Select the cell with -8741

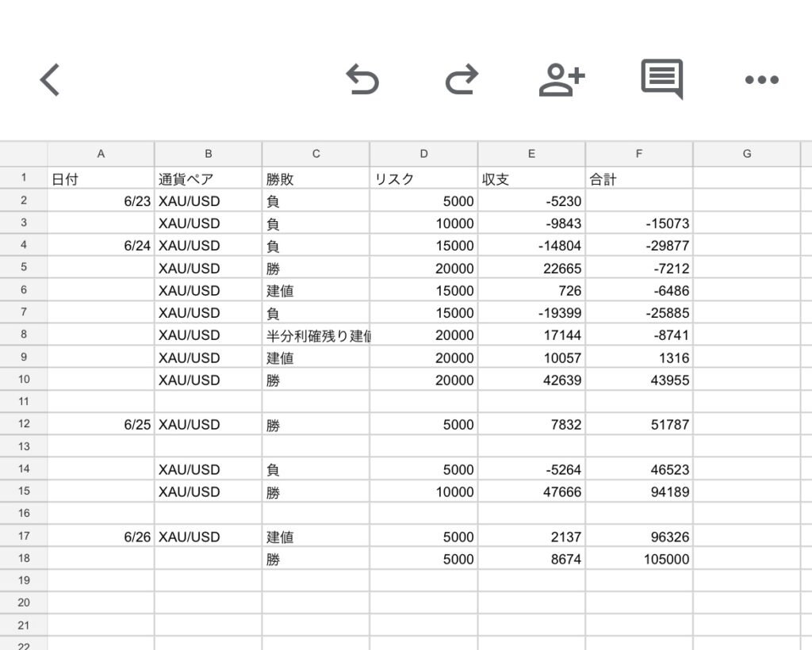[639, 335]
